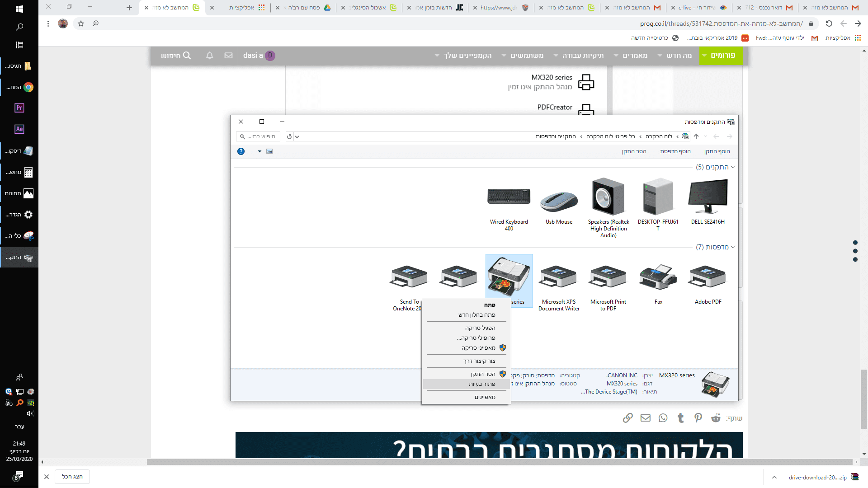
Task: Select פתור בעיות in the context menu
Action: pyautogui.click(x=482, y=384)
